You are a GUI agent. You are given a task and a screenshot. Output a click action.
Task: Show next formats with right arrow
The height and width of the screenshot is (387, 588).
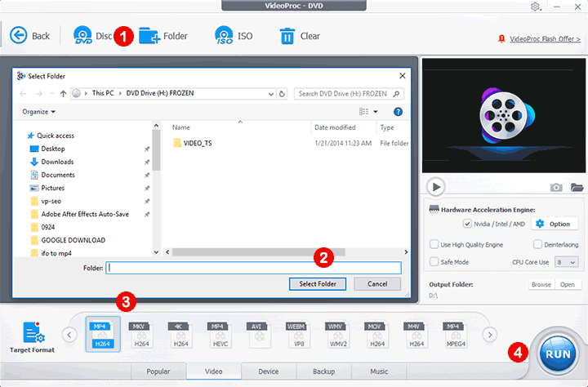coord(490,335)
